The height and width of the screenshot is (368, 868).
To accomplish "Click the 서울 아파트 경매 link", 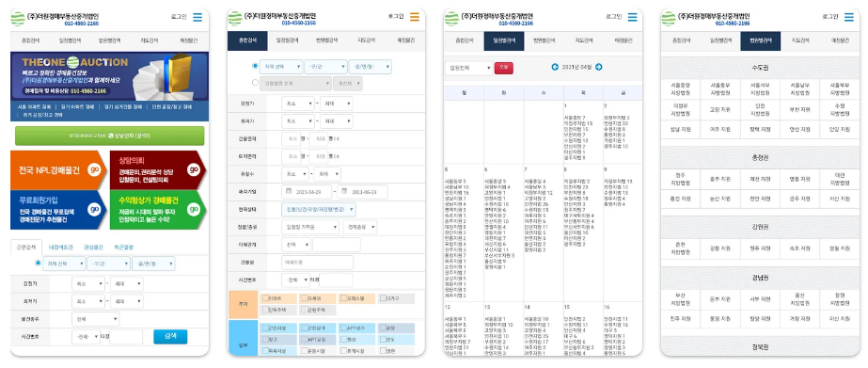I will tap(35, 106).
